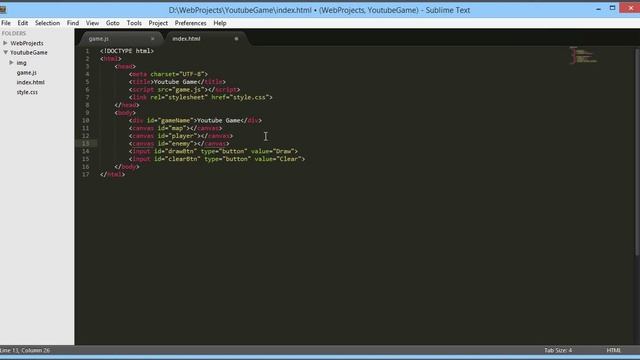Click the FOLDERS sidebar header
640x360 pixels.
(x=14, y=33)
